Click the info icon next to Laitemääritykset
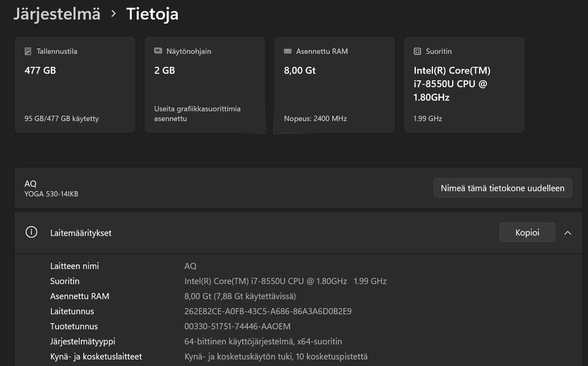The width and height of the screenshot is (588, 366). (x=31, y=233)
